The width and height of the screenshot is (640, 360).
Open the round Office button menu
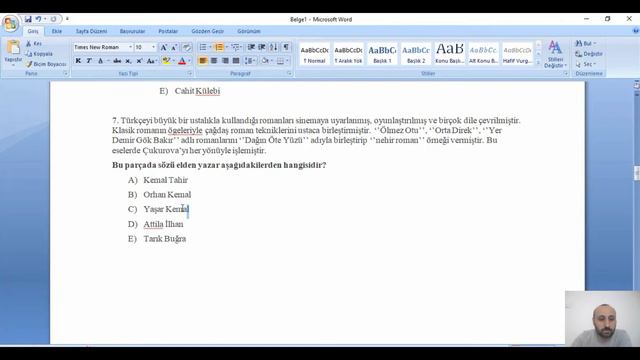(10, 24)
